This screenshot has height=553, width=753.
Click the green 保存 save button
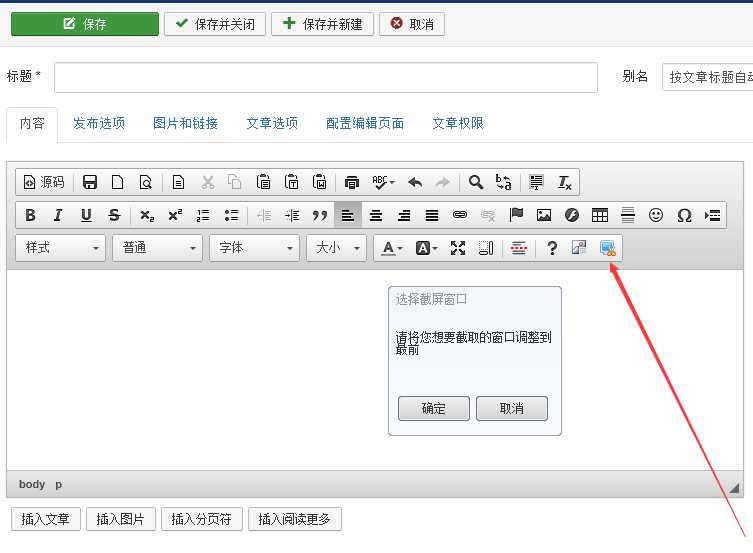pos(85,24)
